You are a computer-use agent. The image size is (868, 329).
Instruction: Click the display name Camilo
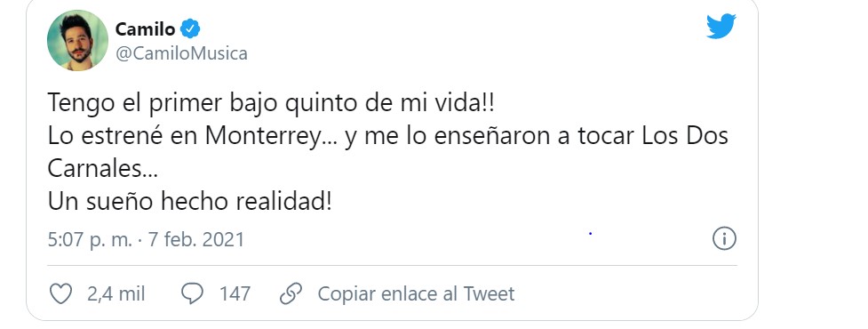tap(145, 28)
